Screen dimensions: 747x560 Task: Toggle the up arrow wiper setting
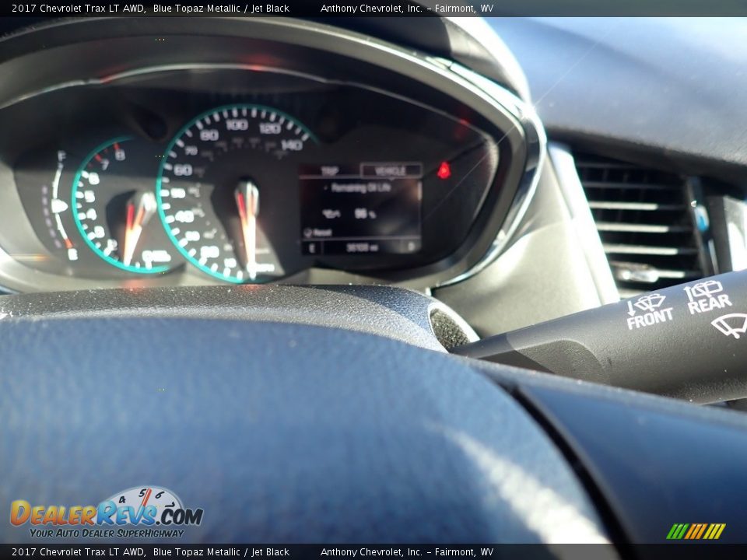689,293
